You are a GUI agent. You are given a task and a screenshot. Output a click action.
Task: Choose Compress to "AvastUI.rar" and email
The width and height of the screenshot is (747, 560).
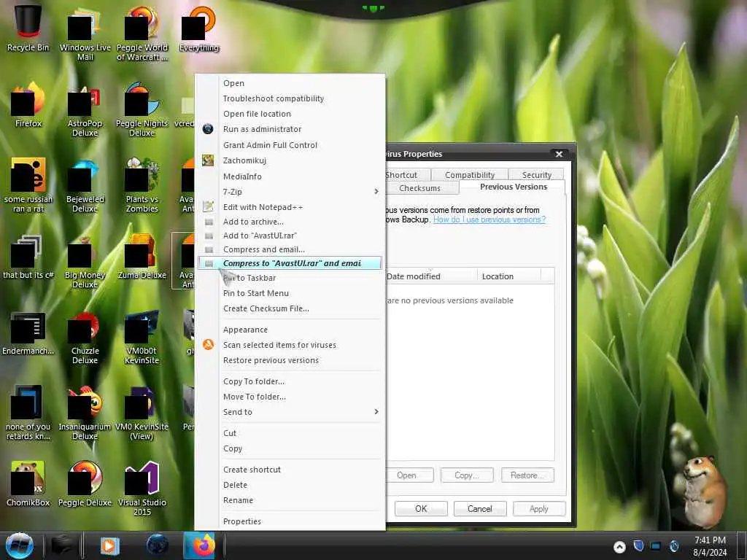[290, 262]
